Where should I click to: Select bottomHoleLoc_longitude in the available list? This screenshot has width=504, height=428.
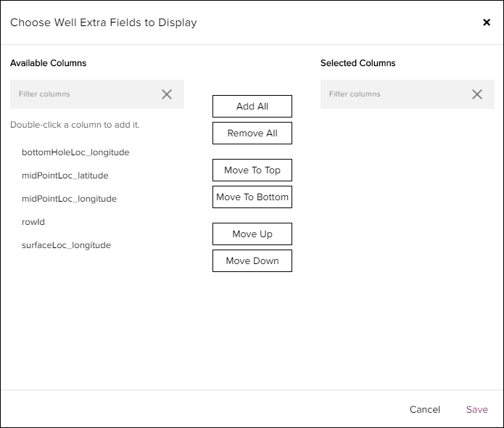pyautogui.click(x=75, y=152)
